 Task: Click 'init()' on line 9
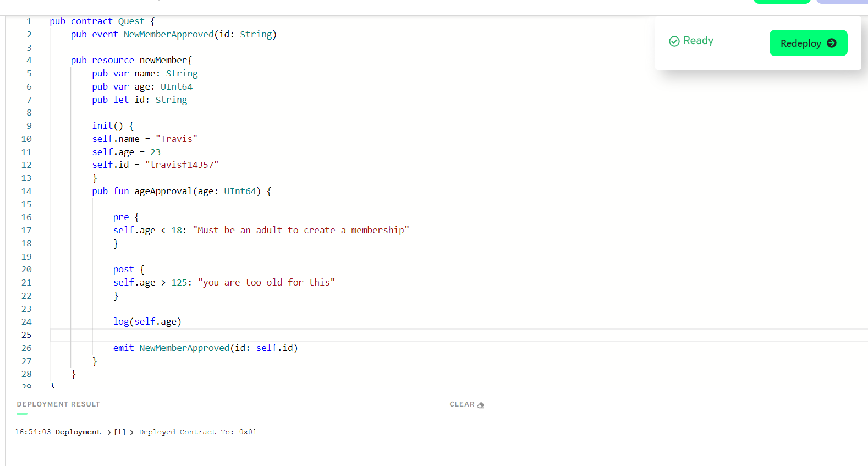click(x=108, y=126)
